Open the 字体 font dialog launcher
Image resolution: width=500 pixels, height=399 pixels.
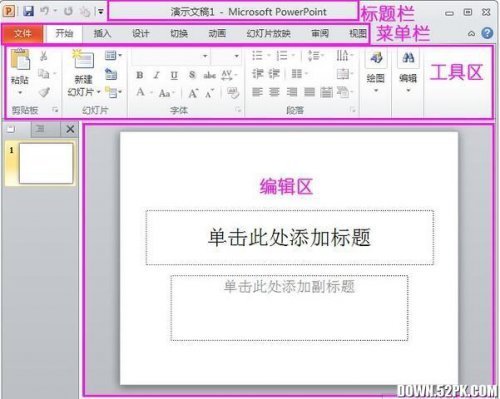tap(238, 110)
